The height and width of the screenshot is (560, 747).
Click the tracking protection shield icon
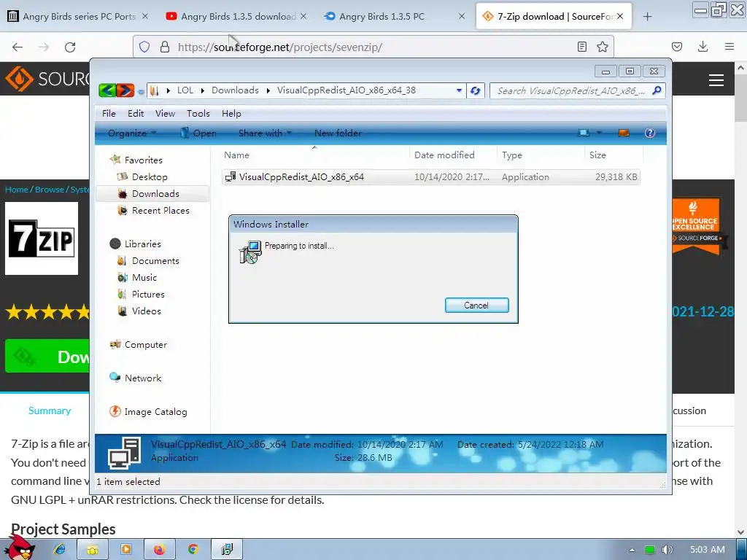144,47
